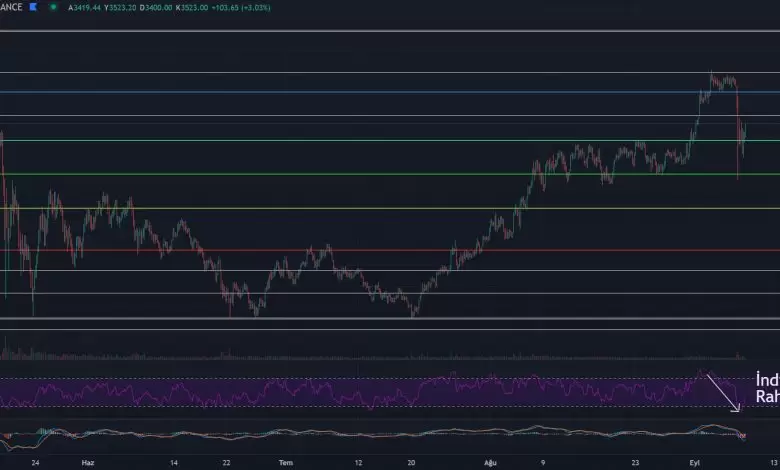Click the 12 date label on the time axis
This screenshot has width=780, height=470.
tap(358, 463)
